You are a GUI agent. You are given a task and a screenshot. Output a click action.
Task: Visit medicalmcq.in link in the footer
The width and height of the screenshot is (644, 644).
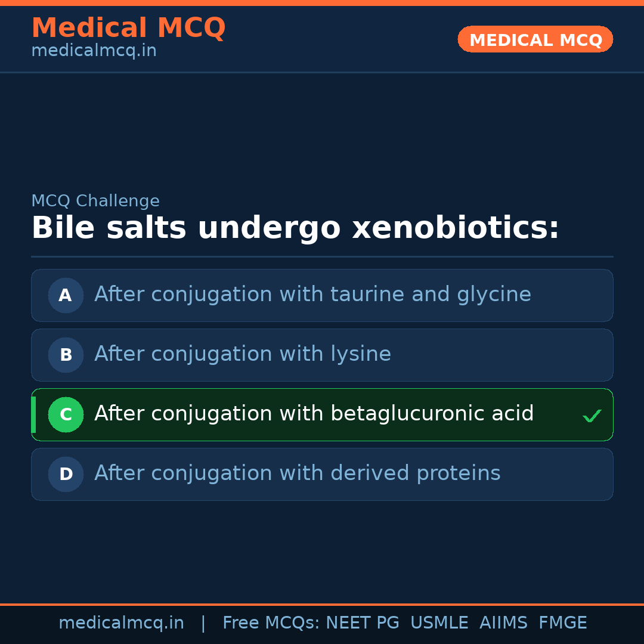coord(121,623)
